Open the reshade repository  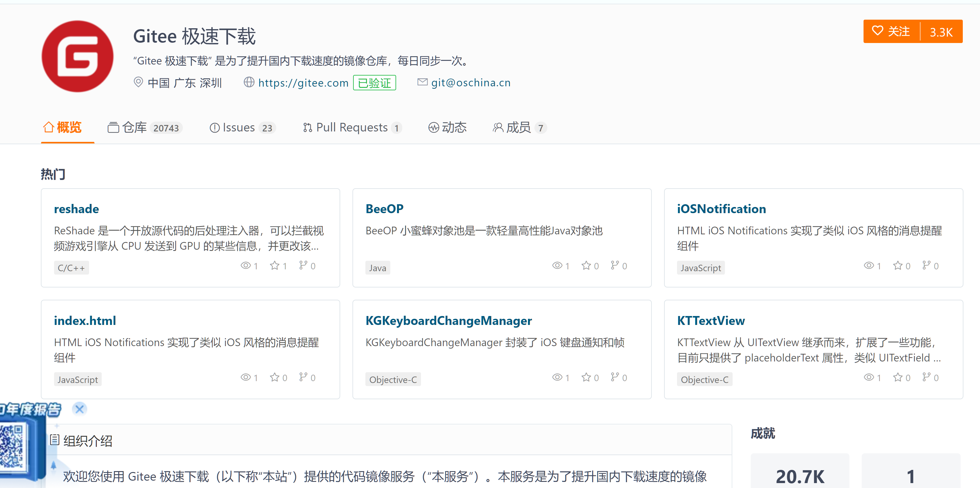click(x=77, y=209)
